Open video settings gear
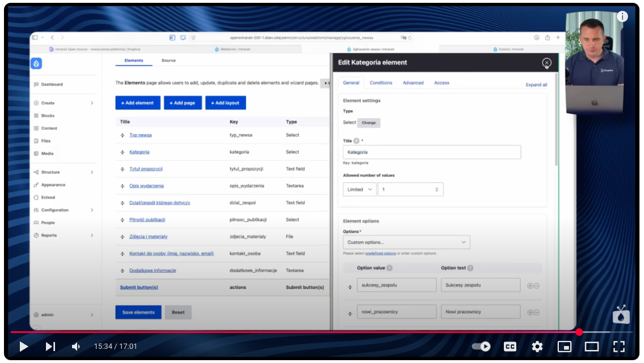Image resolution: width=644 pixels, height=363 pixels. coord(537,347)
